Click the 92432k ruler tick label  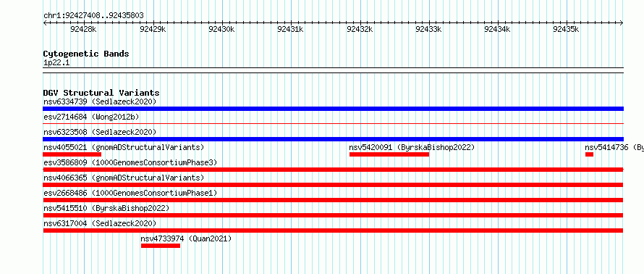click(360, 29)
